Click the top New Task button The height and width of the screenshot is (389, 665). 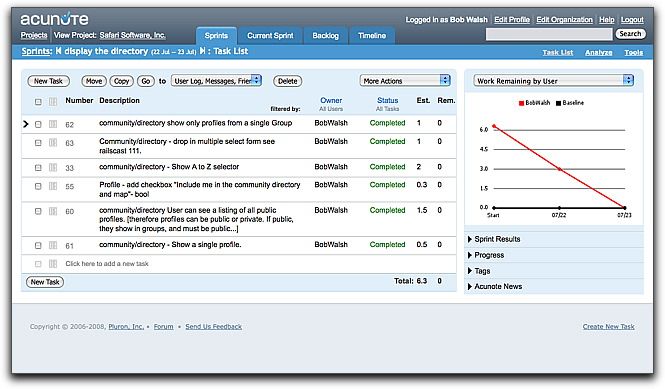[x=48, y=81]
